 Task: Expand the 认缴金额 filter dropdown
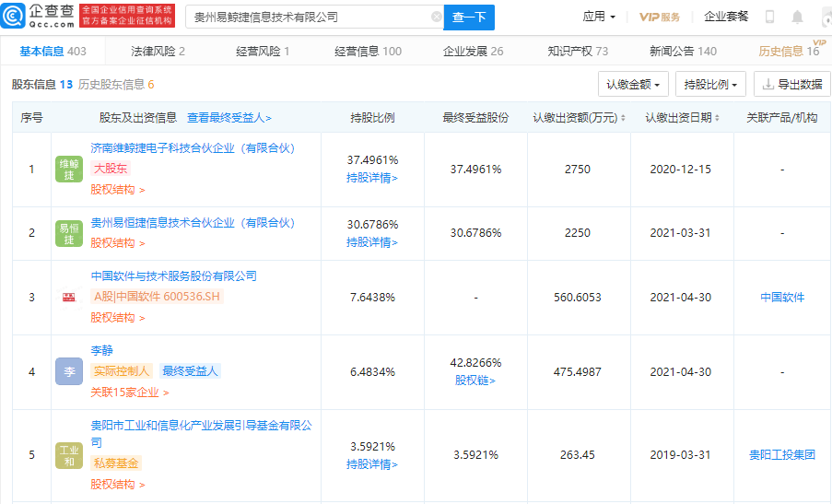(x=633, y=85)
